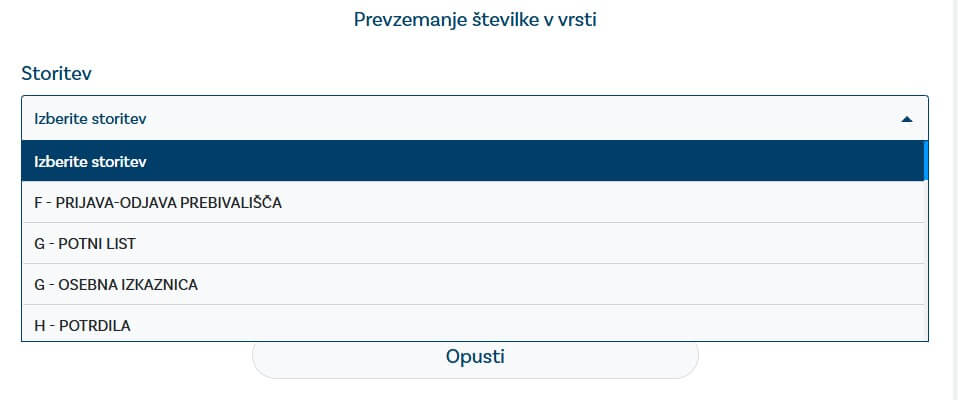The image size is (958, 400).
Task: Select the residence registration service option
Action: 158,202
